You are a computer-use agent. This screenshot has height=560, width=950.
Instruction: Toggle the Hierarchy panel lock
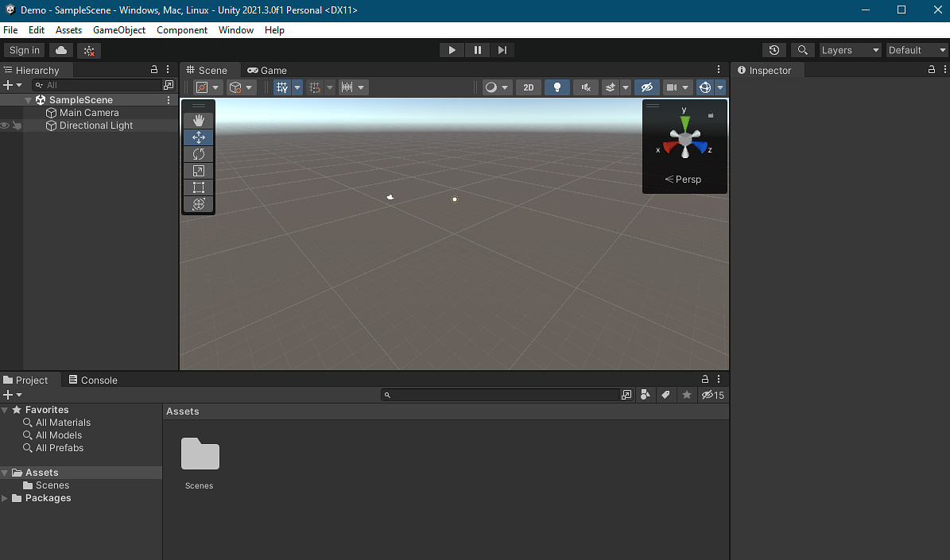tap(154, 70)
